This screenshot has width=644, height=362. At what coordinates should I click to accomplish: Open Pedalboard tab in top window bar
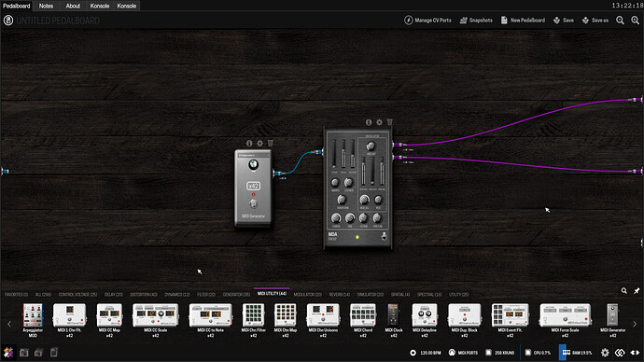point(17,6)
